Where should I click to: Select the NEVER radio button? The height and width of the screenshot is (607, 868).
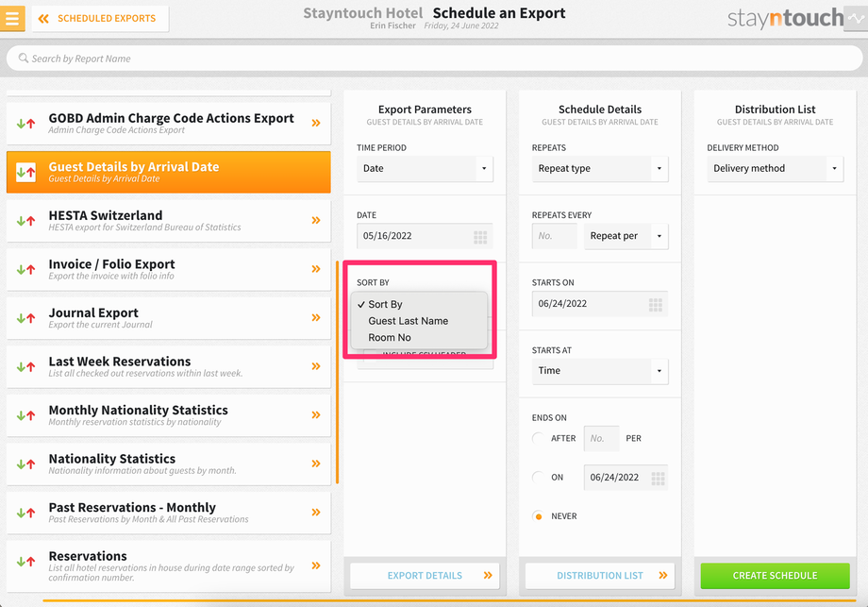(x=538, y=516)
